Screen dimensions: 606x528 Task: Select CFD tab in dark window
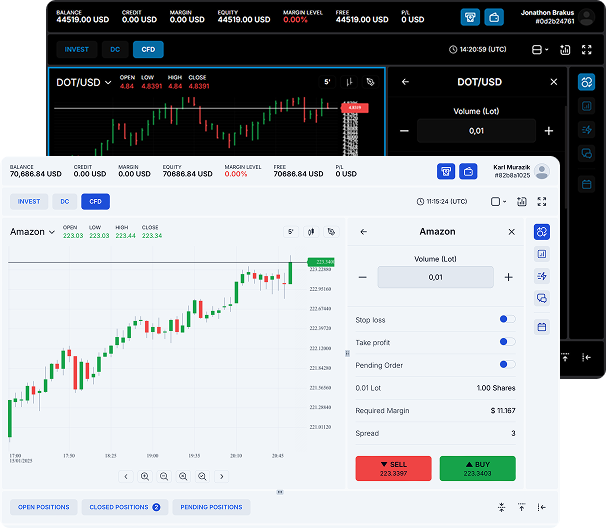tap(148, 49)
